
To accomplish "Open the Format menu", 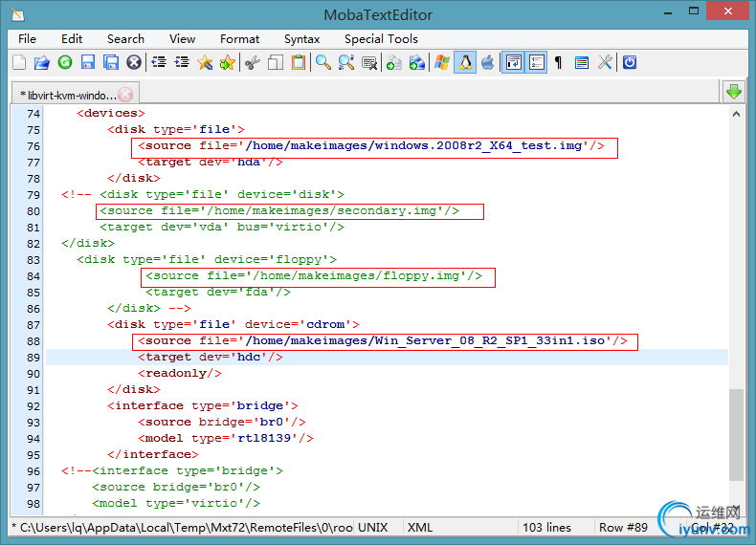I will click(239, 39).
